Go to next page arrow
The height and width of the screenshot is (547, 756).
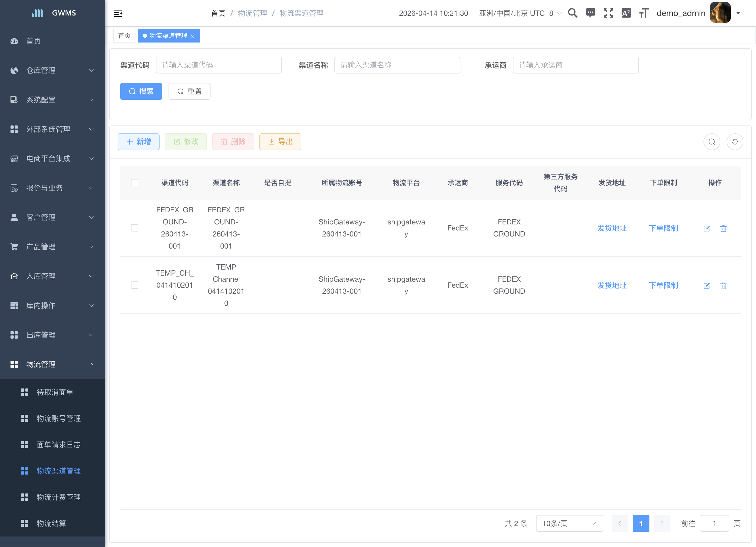[x=662, y=523]
